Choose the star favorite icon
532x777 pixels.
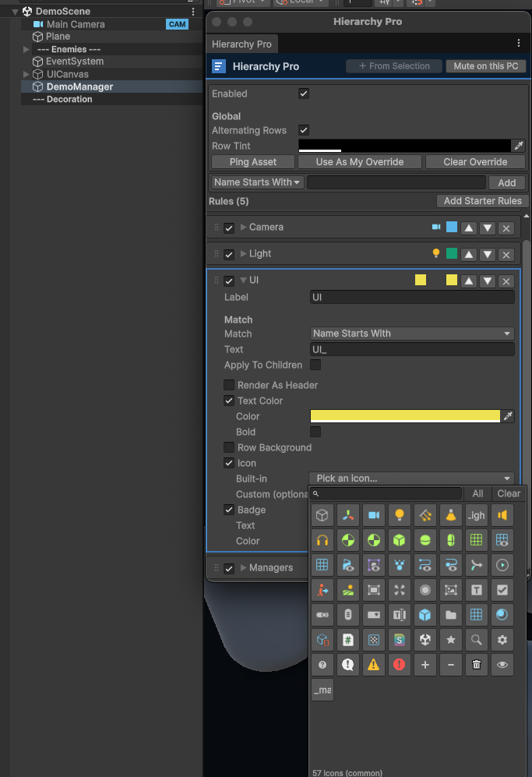[x=451, y=640]
